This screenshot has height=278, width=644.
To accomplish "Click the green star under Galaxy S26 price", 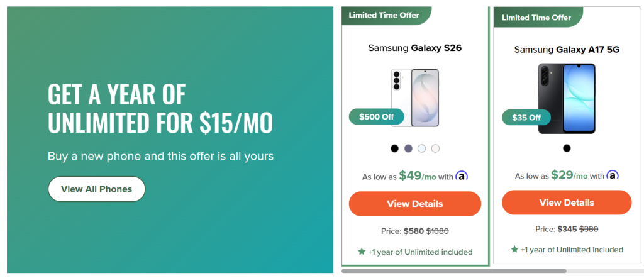I will click(362, 252).
